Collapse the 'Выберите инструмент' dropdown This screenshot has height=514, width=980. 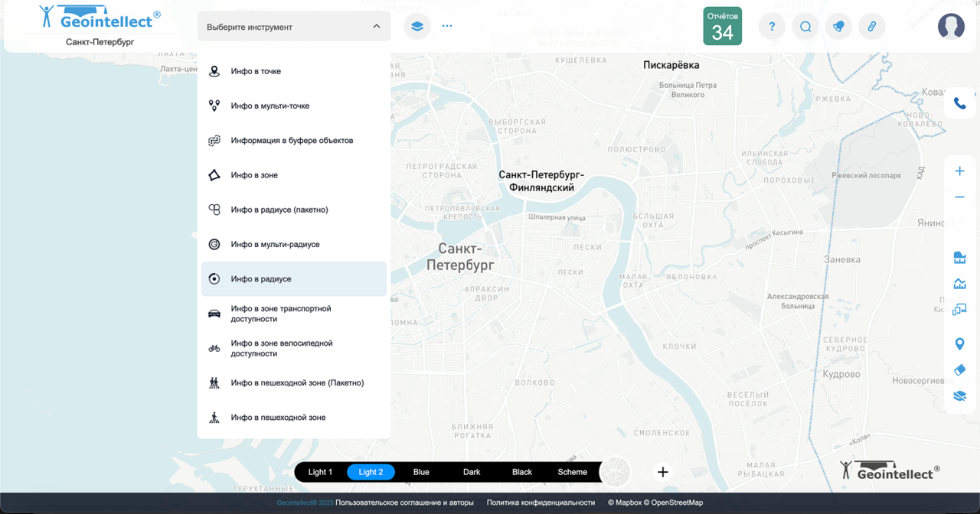click(376, 27)
